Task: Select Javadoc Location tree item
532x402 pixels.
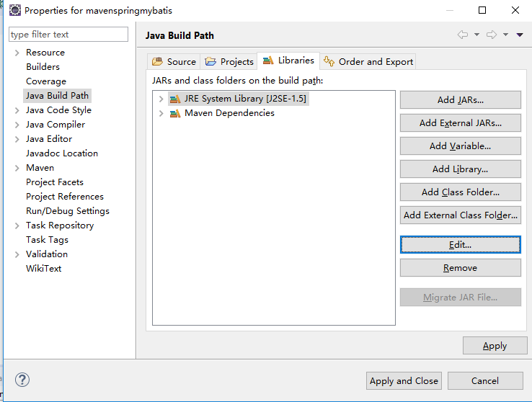Action: tap(62, 153)
